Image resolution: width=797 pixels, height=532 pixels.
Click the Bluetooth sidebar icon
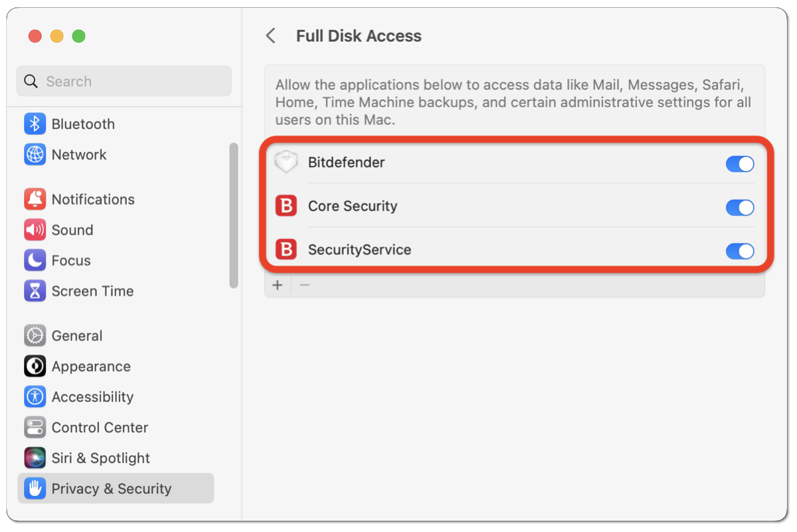[x=34, y=124]
